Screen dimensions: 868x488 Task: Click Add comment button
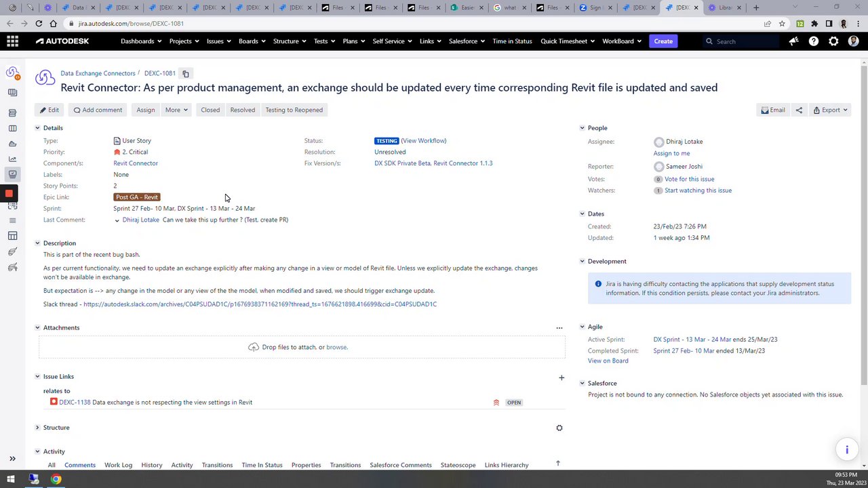[98, 110]
